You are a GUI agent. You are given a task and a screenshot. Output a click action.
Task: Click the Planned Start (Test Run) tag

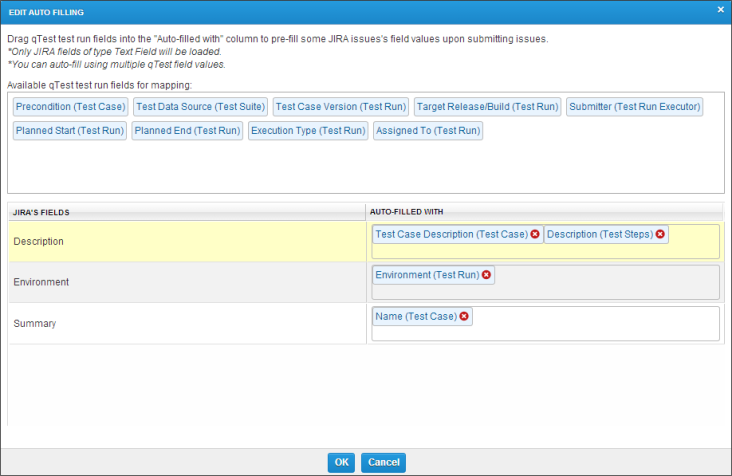[x=69, y=130]
